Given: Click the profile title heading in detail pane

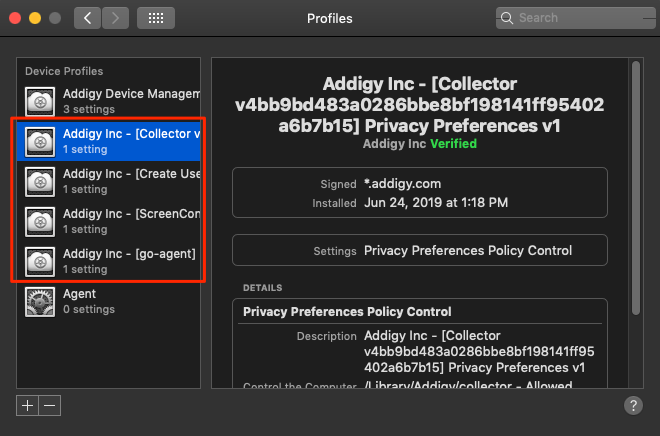Looking at the screenshot, I should pos(420,105).
